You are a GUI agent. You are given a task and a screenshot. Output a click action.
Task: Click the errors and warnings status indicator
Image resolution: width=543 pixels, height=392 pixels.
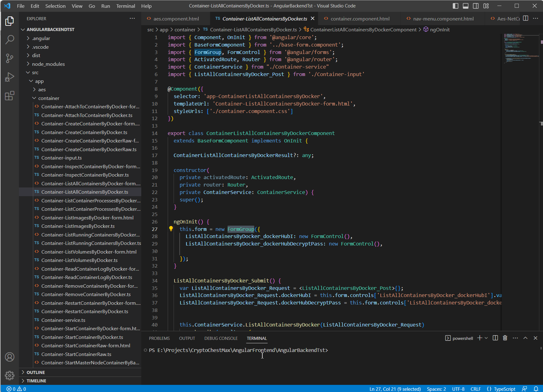(16, 389)
